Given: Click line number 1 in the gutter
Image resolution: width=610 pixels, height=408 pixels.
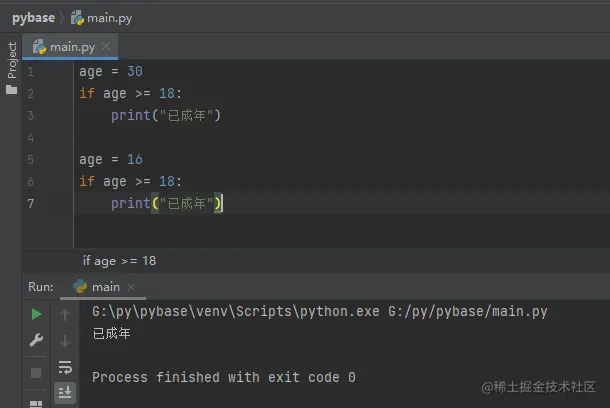Looking at the screenshot, I should click(31, 72).
